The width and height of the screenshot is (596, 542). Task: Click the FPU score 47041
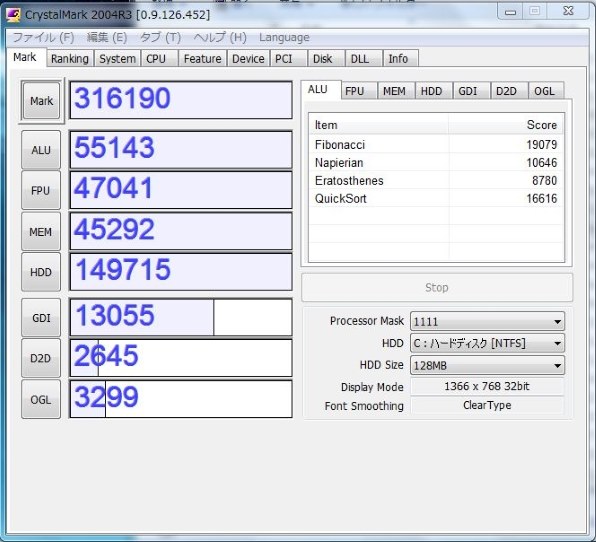pos(181,190)
